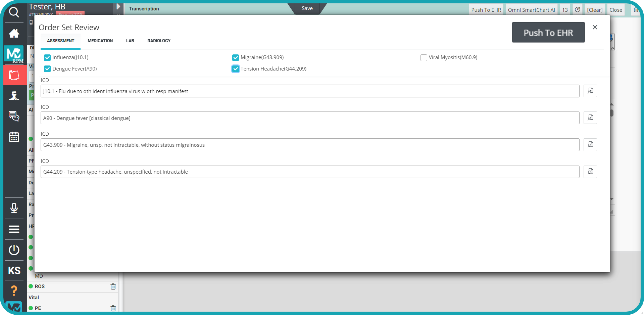Viewport: 644px width, 315px height.
Task: Click the power logout icon
Action: [x=14, y=250]
